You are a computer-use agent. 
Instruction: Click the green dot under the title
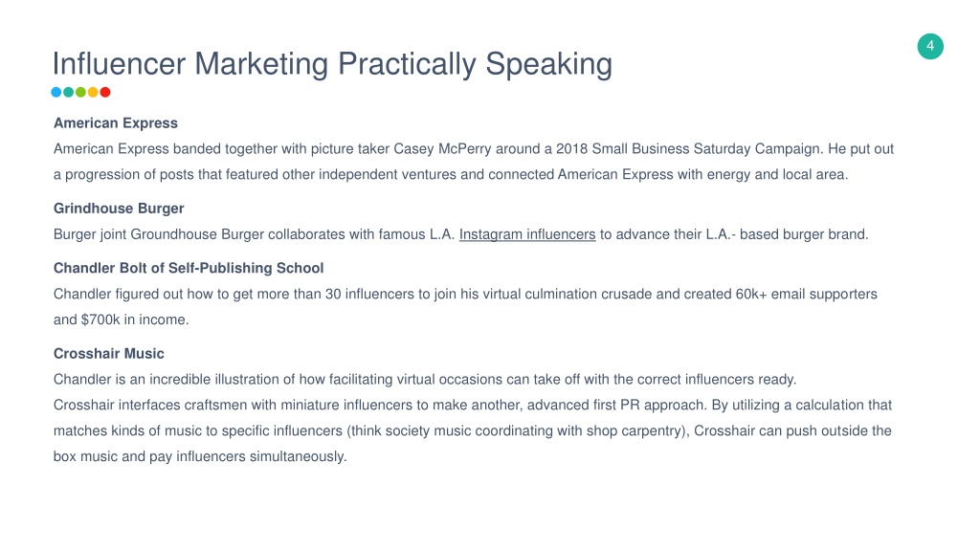80,93
